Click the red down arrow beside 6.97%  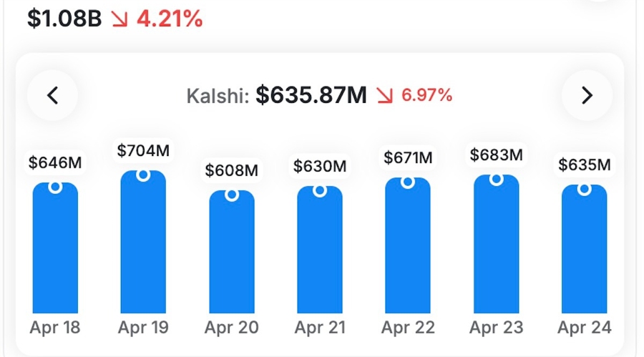click(385, 95)
